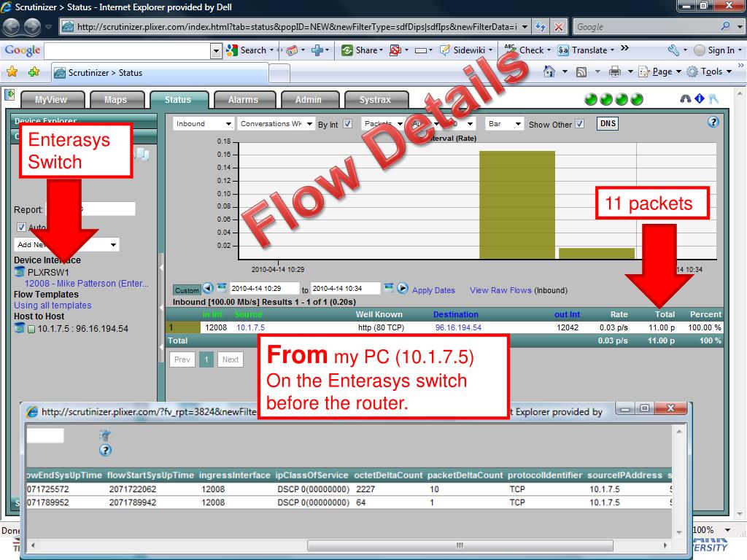
Task: Click the Sign In button on Google toolbar
Action: [719, 50]
